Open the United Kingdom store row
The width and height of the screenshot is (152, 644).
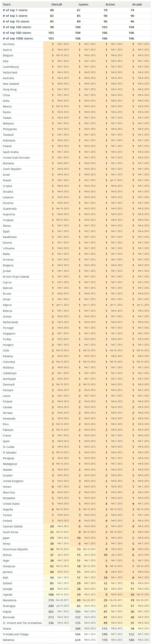tap(13, 481)
